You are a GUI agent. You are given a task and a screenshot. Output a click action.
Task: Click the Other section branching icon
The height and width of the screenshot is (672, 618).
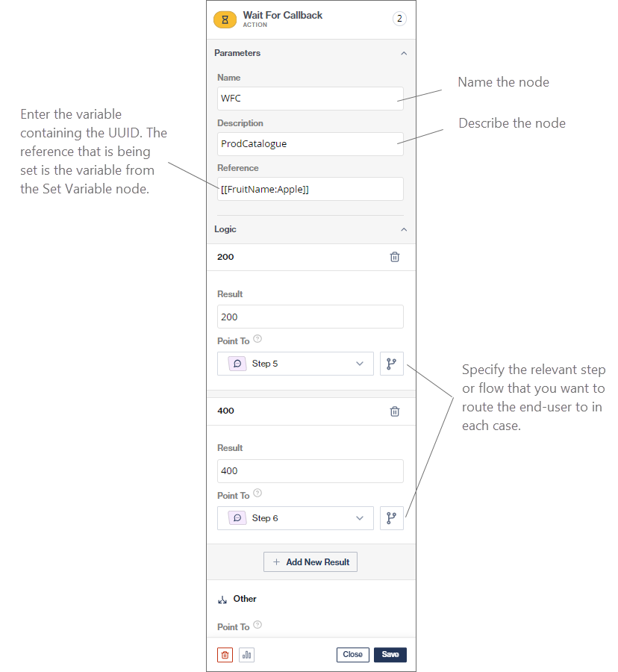[x=222, y=599]
